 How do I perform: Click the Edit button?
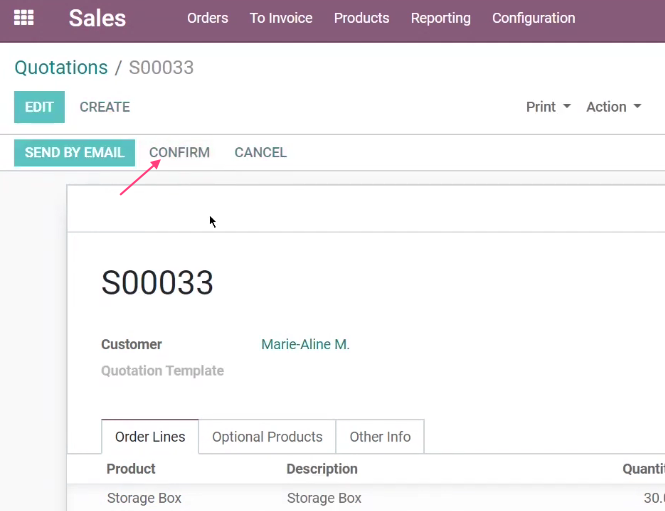coord(39,107)
